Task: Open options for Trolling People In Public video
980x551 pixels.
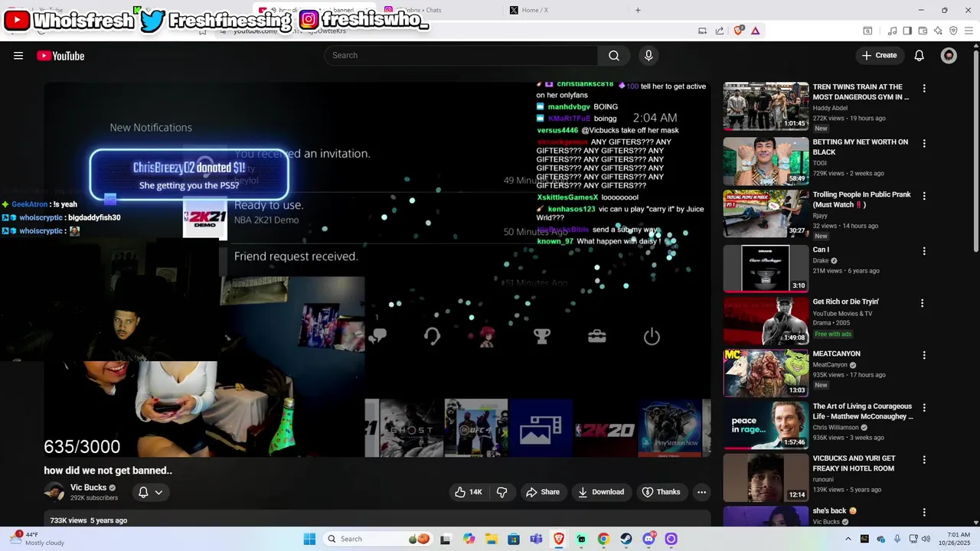Action: [x=924, y=196]
